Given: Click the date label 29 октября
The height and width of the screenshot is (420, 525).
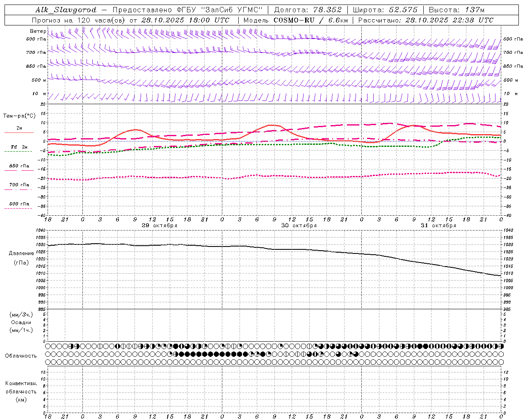Looking at the screenshot, I should tap(160, 226).
